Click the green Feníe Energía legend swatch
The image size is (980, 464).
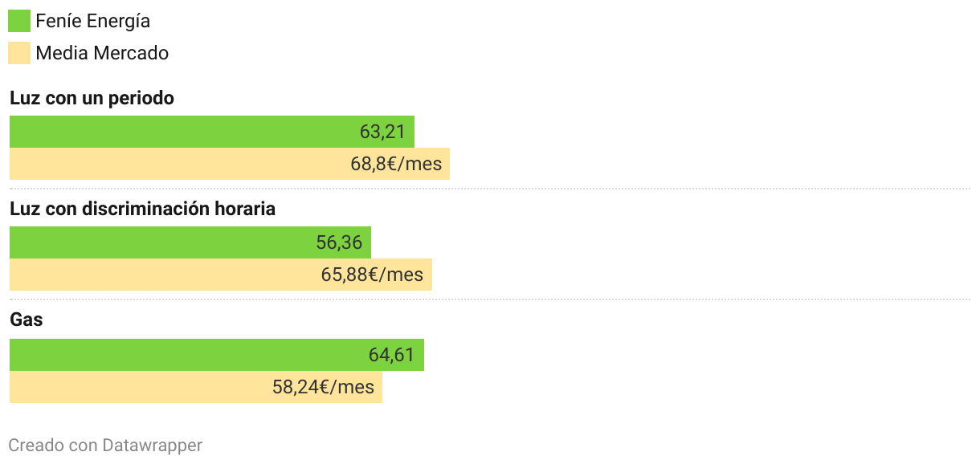coord(19,21)
